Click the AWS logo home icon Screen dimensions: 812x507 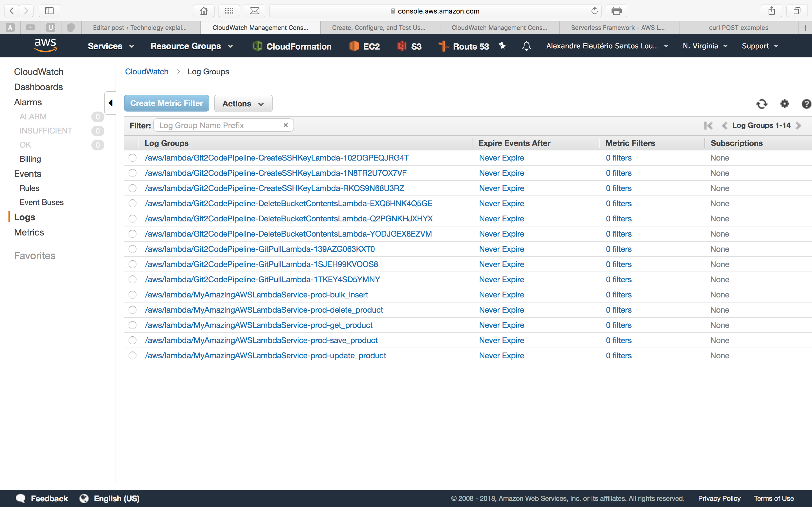(x=45, y=45)
